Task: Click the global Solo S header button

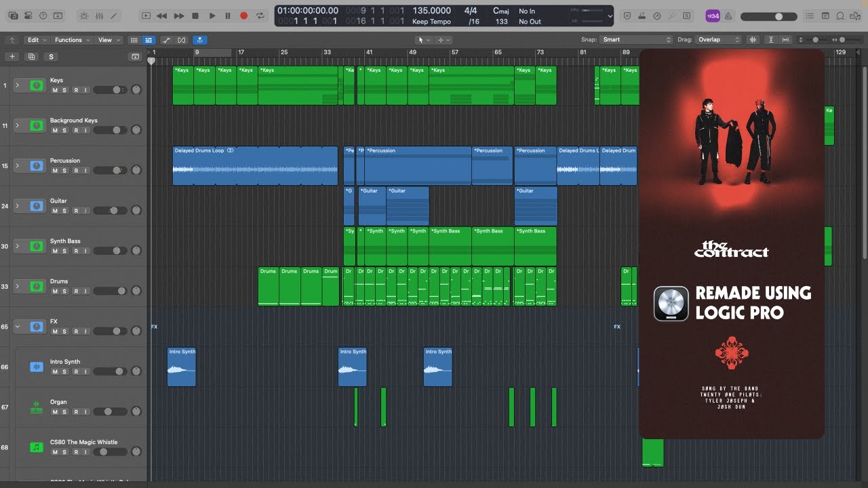Action: tap(51, 57)
